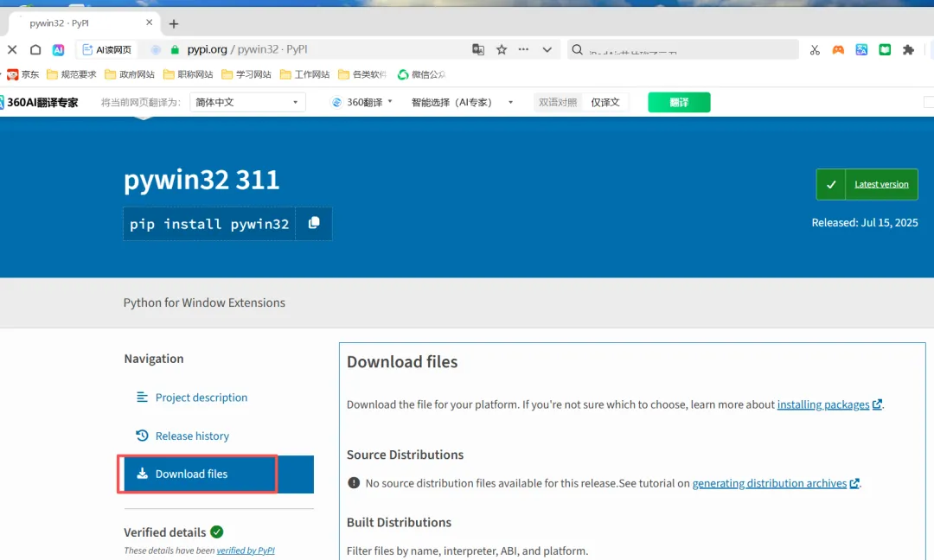
Task: Open the 各类软件 bookmark folder
Action: click(x=362, y=74)
